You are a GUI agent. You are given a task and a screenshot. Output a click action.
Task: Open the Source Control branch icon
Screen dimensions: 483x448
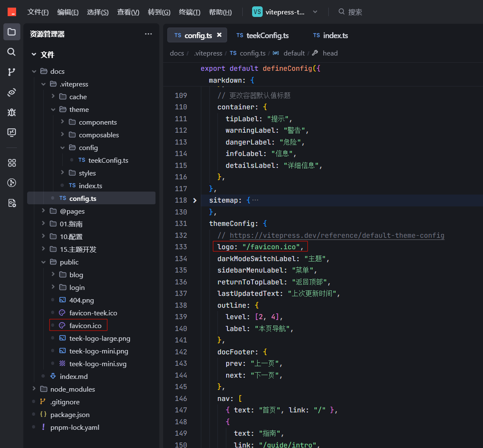(x=12, y=72)
